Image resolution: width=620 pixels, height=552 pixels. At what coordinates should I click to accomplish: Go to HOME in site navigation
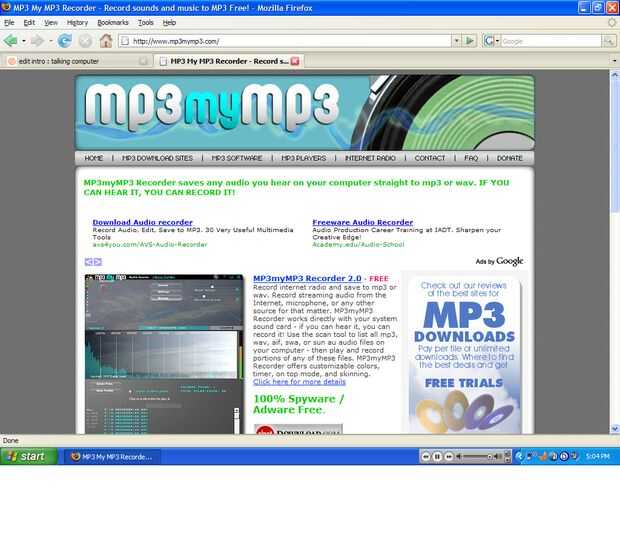coord(94,158)
